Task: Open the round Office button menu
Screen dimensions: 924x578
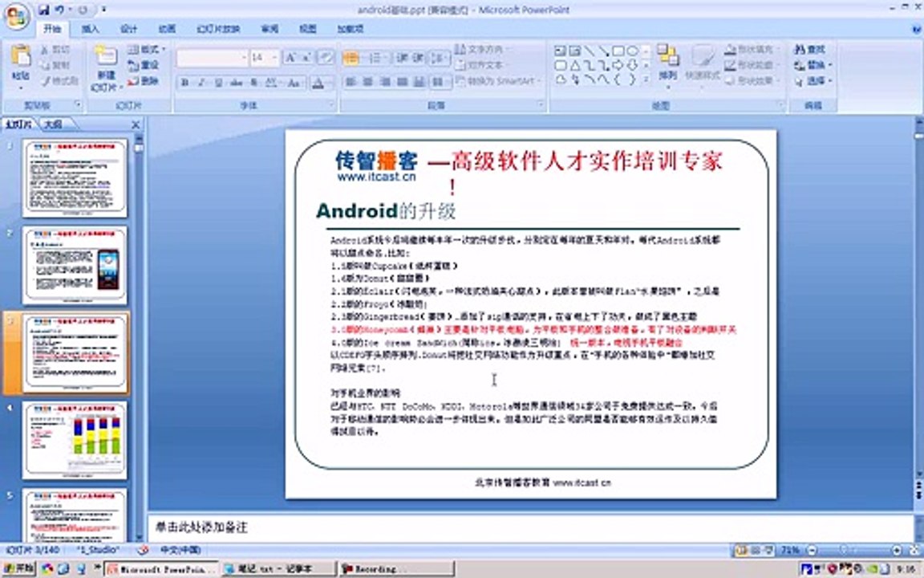Action: tap(17, 17)
